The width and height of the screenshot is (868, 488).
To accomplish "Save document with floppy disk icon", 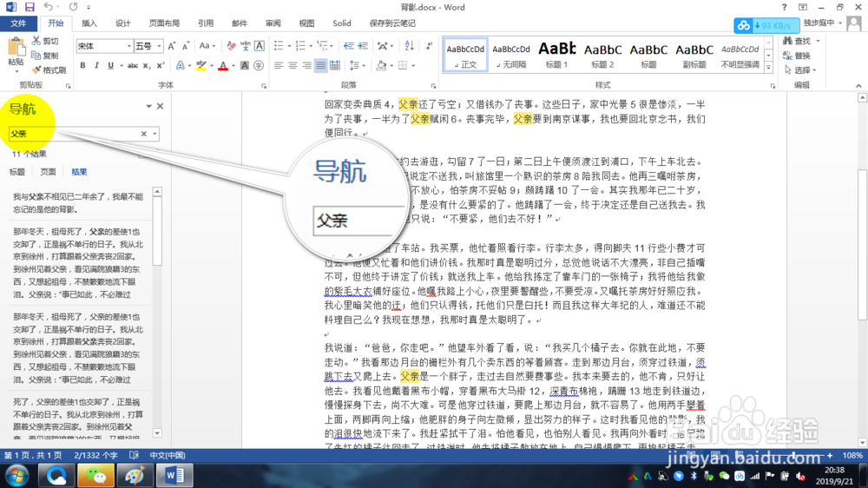I will (30, 7).
